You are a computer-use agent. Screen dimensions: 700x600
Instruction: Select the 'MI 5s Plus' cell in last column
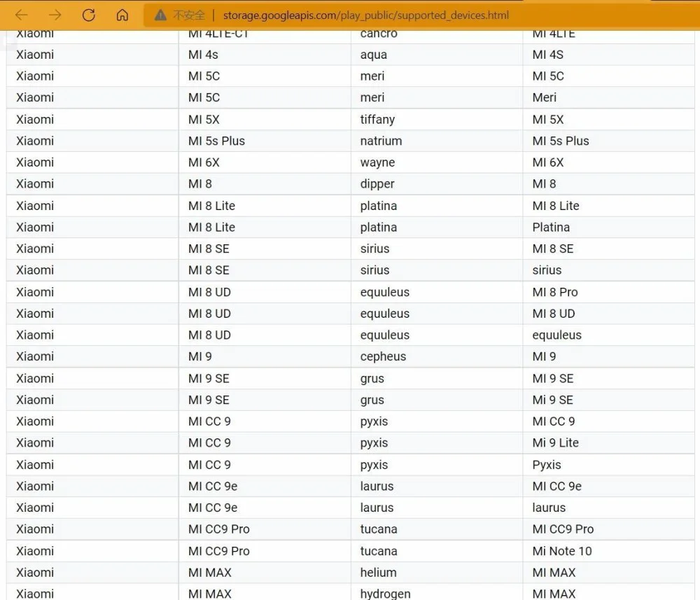608,141
